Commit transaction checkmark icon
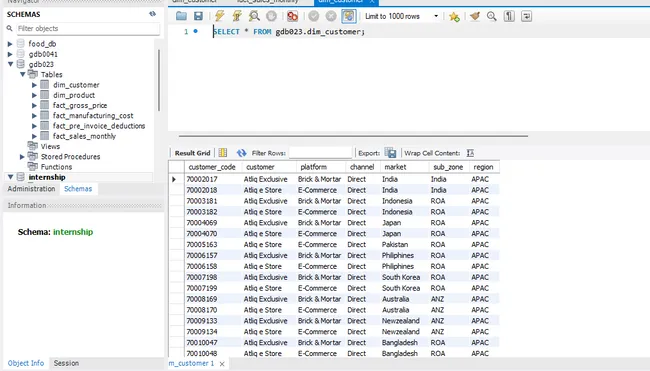 click(313, 16)
